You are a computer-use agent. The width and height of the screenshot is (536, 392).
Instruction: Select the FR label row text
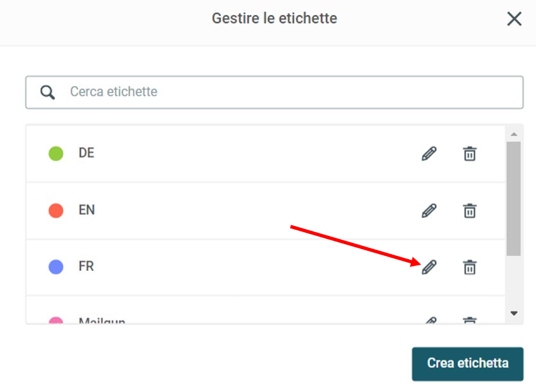[x=86, y=267]
